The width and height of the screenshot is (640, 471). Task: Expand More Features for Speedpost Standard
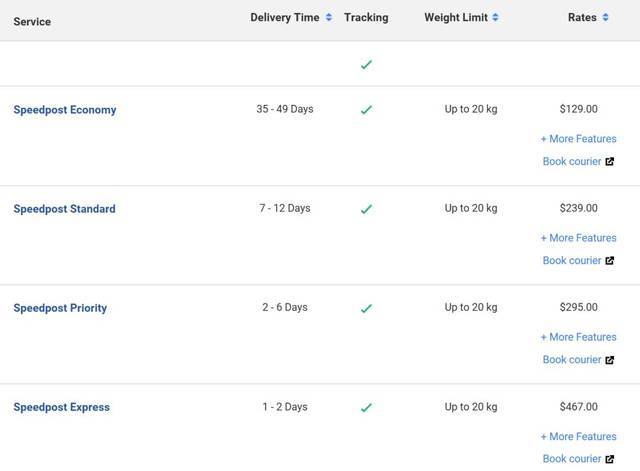click(578, 238)
